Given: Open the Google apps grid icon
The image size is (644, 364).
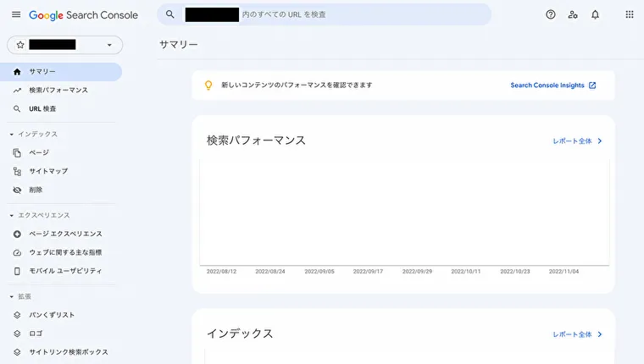Looking at the screenshot, I should (x=630, y=14).
